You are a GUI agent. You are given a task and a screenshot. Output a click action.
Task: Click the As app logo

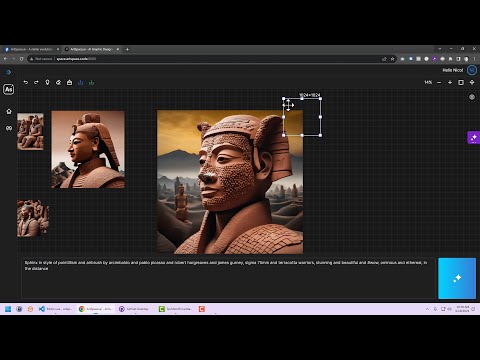pyautogui.click(x=9, y=89)
